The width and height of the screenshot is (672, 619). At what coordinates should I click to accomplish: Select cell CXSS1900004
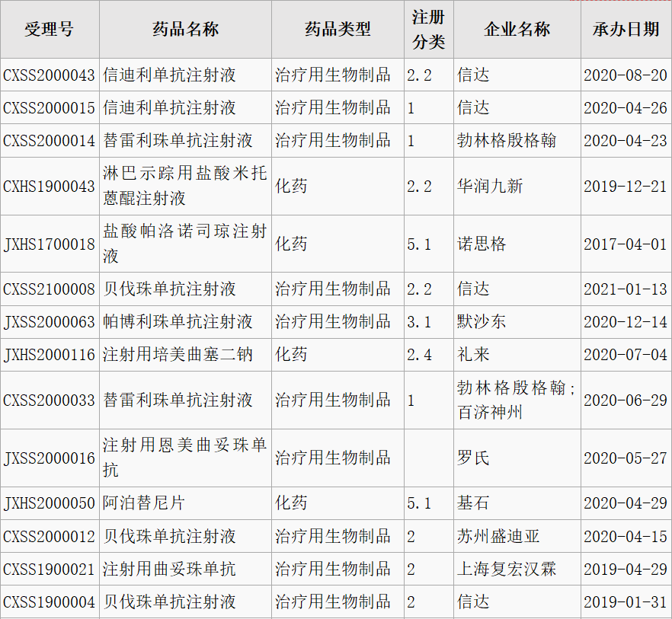coord(49,601)
